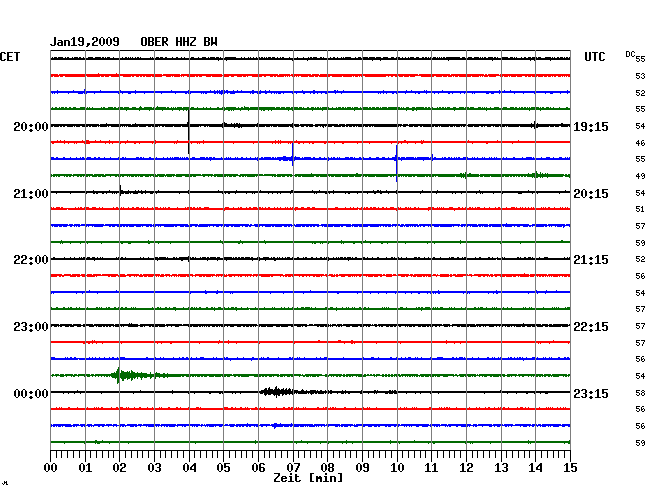Select the station label OBER HHZ BW
The height and width of the screenshot is (494, 650).
click(x=179, y=42)
